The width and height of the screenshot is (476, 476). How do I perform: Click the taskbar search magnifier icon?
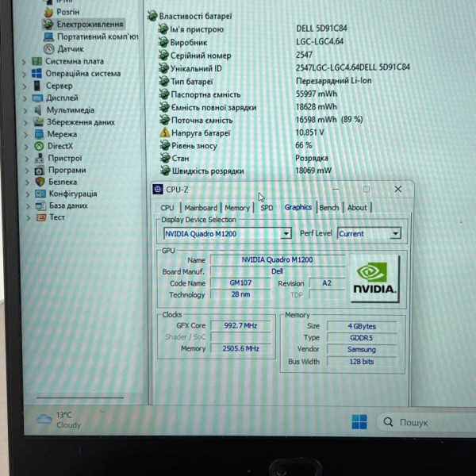pos(388,422)
